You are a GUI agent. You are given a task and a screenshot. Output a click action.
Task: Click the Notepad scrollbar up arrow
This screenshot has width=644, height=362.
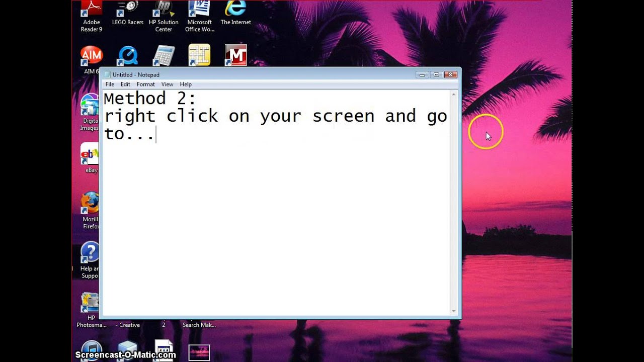tap(454, 94)
